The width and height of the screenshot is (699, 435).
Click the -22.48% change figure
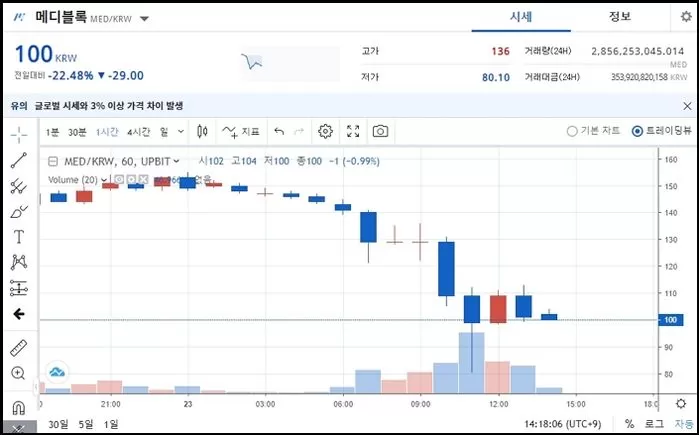coord(70,75)
